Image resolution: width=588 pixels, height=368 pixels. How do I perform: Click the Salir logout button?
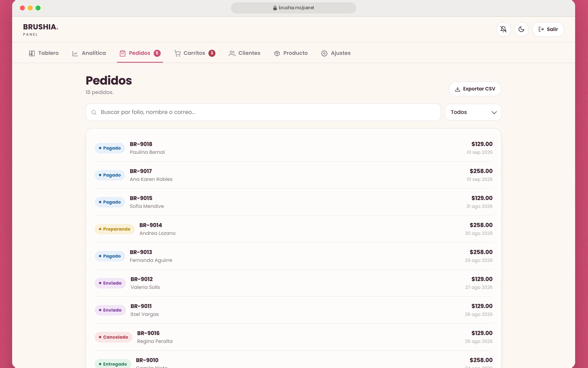[548, 29]
